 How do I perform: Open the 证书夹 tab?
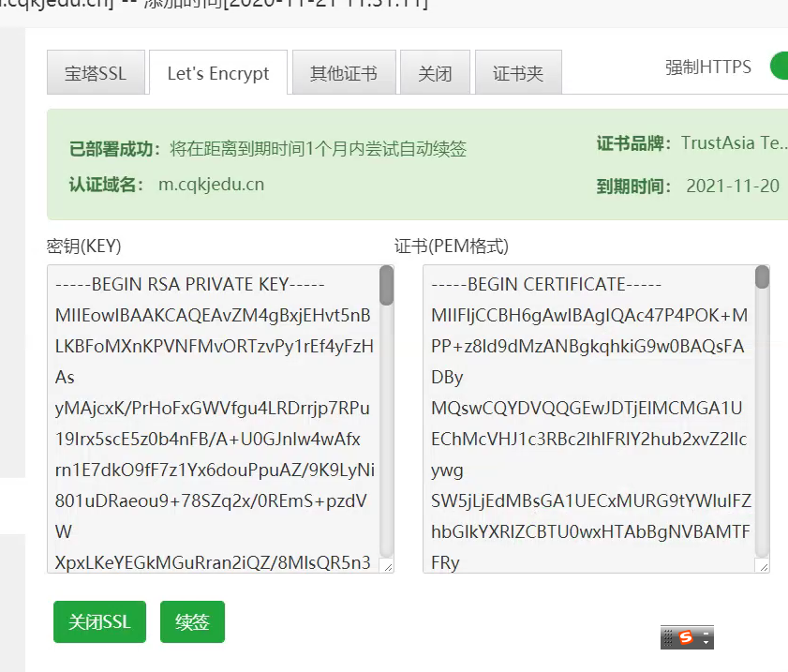tap(518, 72)
